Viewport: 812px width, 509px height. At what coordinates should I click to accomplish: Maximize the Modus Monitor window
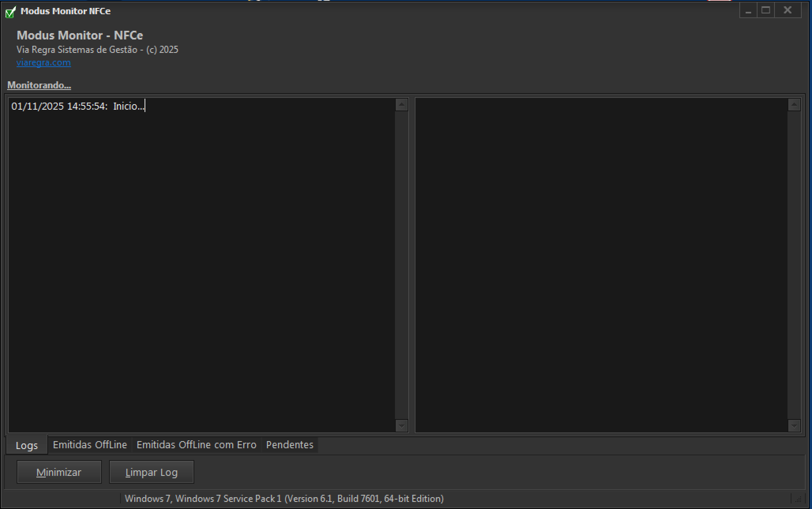[x=766, y=11]
